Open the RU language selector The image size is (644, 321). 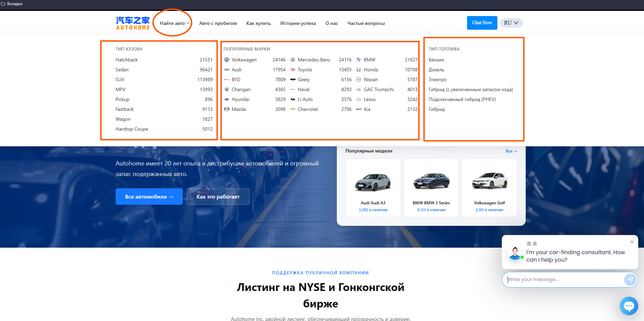(511, 23)
